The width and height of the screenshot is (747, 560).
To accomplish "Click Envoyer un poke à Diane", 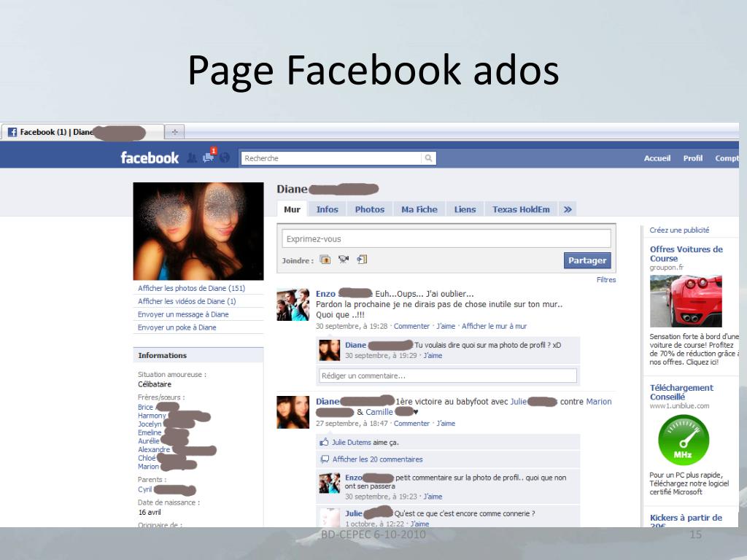I will (177, 327).
